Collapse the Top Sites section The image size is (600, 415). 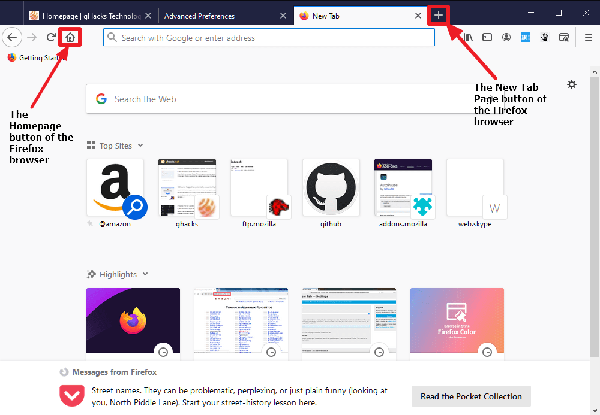[x=140, y=145]
